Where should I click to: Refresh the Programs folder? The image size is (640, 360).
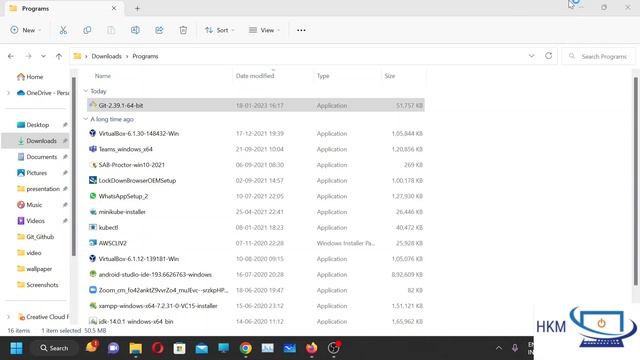coord(549,56)
